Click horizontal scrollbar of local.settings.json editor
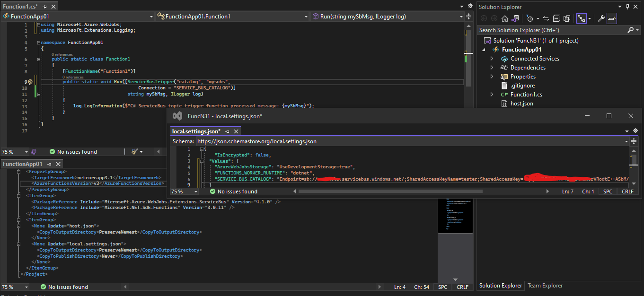Viewport: 644px width, 296px height. coord(389,192)
